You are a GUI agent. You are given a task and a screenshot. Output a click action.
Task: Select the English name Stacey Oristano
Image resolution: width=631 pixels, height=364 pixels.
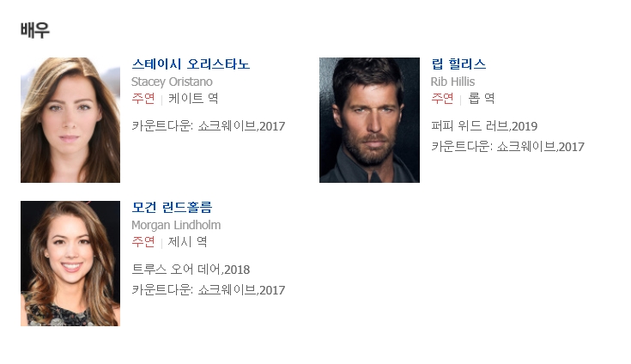coord(172,82)
